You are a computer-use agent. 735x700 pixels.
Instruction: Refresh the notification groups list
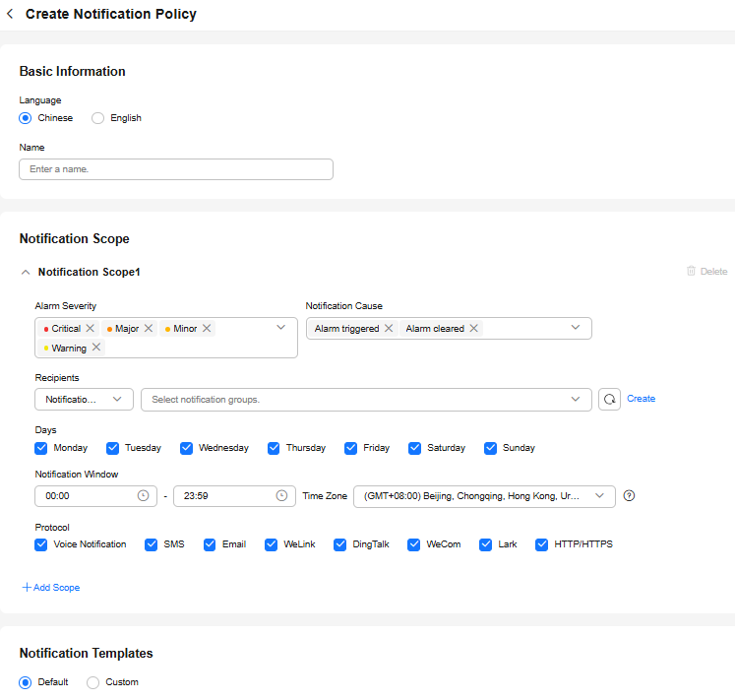[x=609, y=399]
